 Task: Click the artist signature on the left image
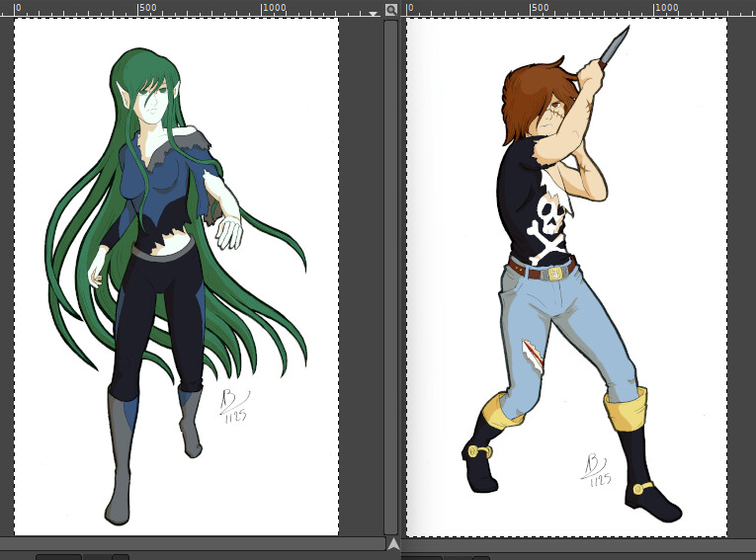click(x=232, y=406)
